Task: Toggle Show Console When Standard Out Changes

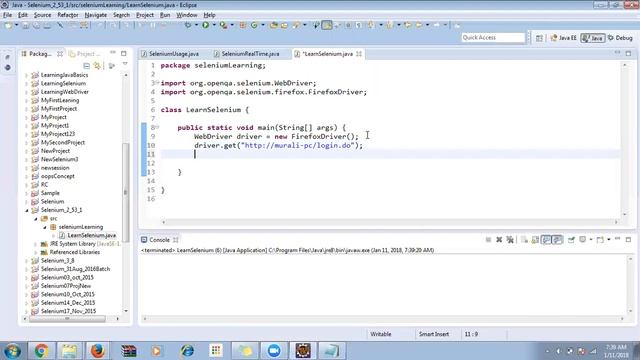Action: (546, 240)
